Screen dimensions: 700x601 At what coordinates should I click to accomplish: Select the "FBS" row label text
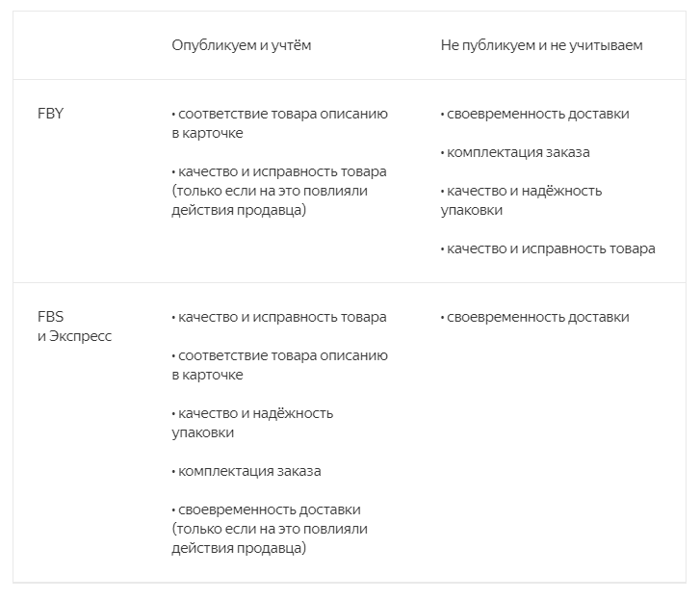(50, 317)
